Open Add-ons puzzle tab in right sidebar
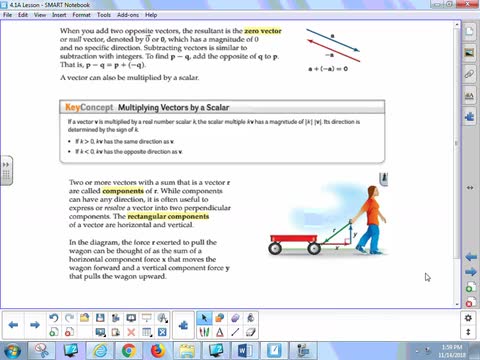The width and height of the screenshot is (480, 360). pos(470,117)
